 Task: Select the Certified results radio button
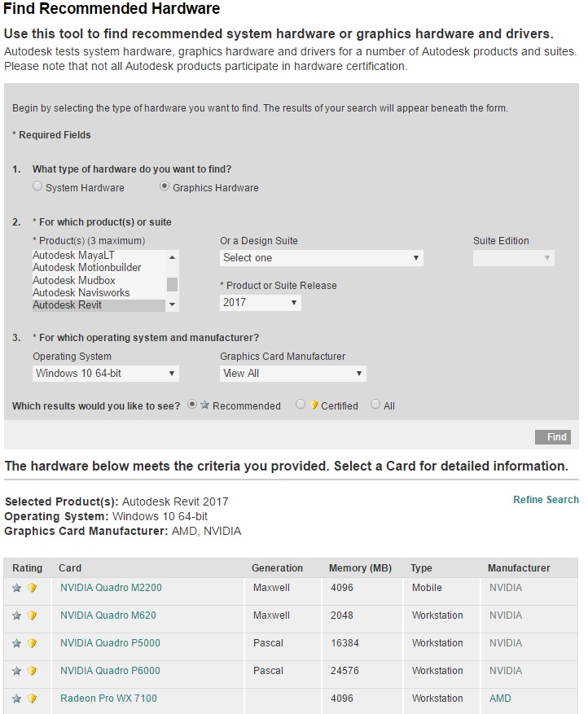(x=301, y=405)
